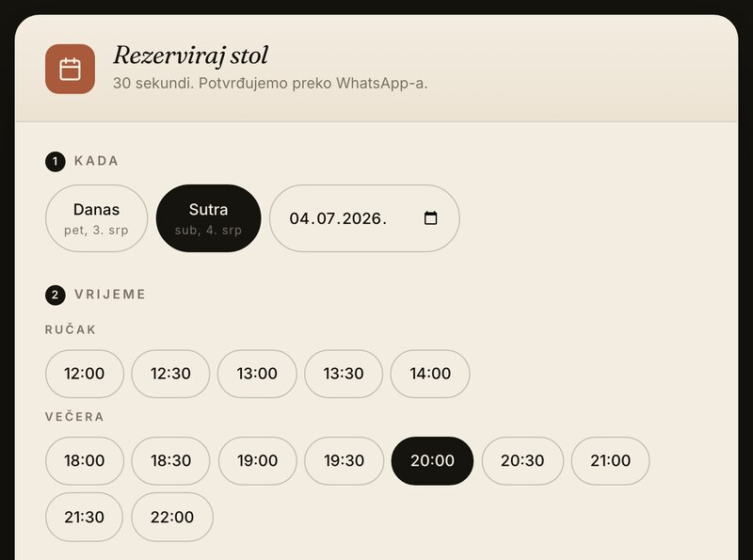Select the 14:00 time slot
Image resolution: width=753 pixels, height=560 pixels.
pos(430,374)
